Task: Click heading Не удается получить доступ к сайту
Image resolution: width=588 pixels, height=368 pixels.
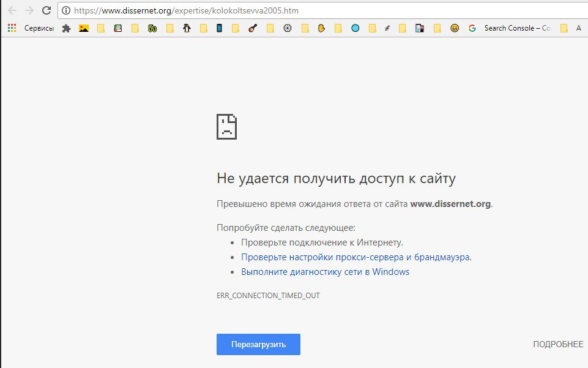Action: pos(336,179)
